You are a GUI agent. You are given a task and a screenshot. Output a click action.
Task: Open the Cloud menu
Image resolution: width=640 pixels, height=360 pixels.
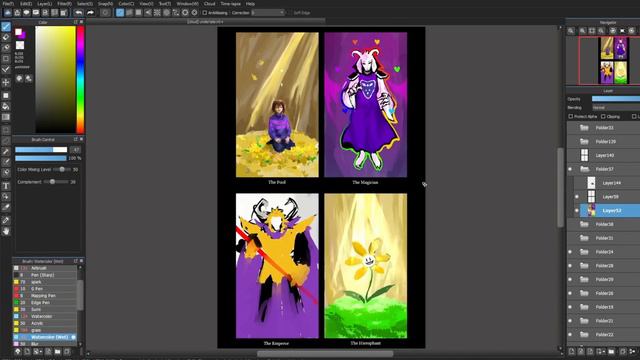coord(209,4)
